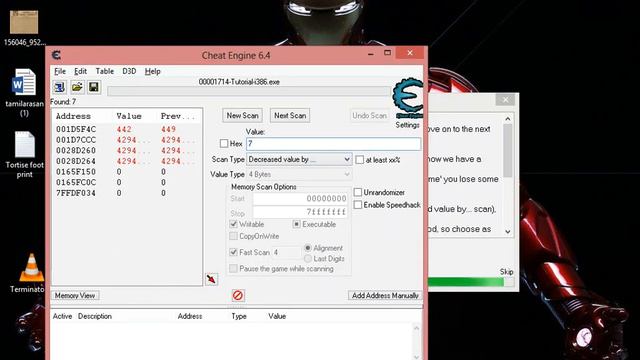Toggle the CopyOnWrite checkbox
640x360 pixels.
[x=233, y=236]
